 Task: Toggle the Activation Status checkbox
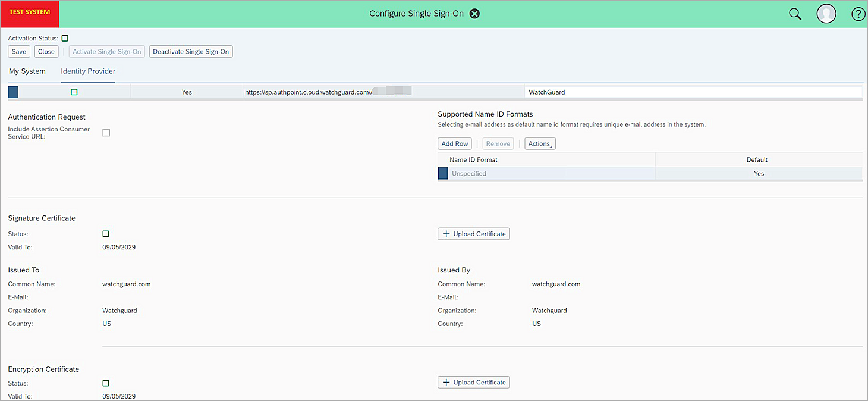65,37
